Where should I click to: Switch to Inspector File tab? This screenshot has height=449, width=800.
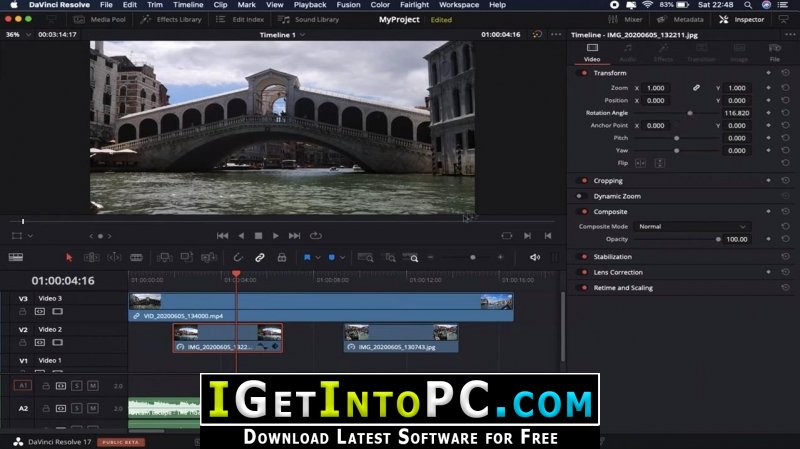[x=774, y=53]
